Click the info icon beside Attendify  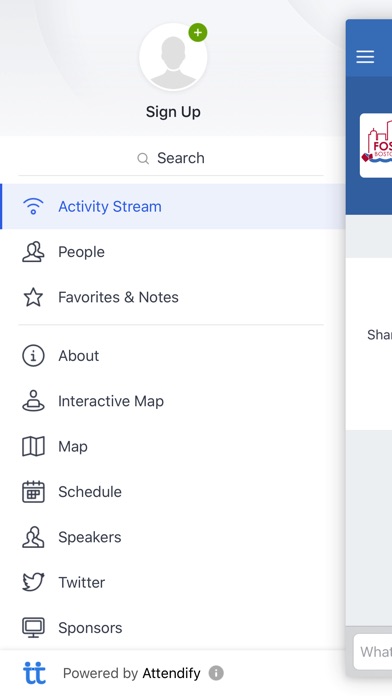[x=216, y=673]
